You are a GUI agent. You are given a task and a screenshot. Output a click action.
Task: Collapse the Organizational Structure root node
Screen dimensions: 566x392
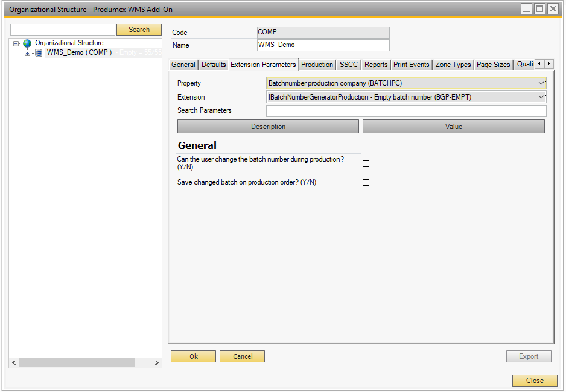pyautogui.click(x=16, y=43)
